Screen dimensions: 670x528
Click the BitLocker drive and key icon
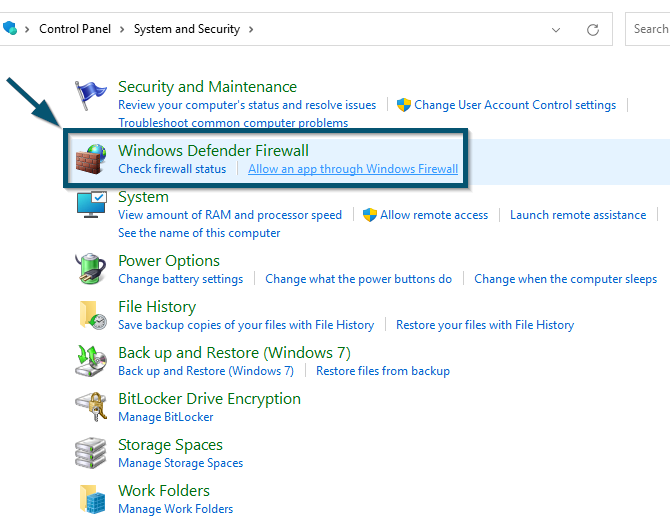tap(91, 407)
